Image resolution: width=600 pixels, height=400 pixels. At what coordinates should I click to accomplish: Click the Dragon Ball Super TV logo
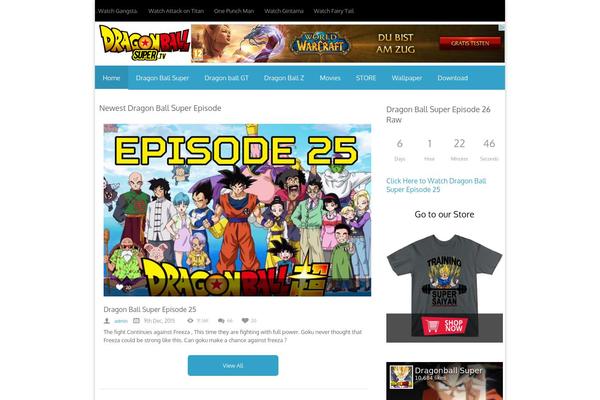point(144,42)
